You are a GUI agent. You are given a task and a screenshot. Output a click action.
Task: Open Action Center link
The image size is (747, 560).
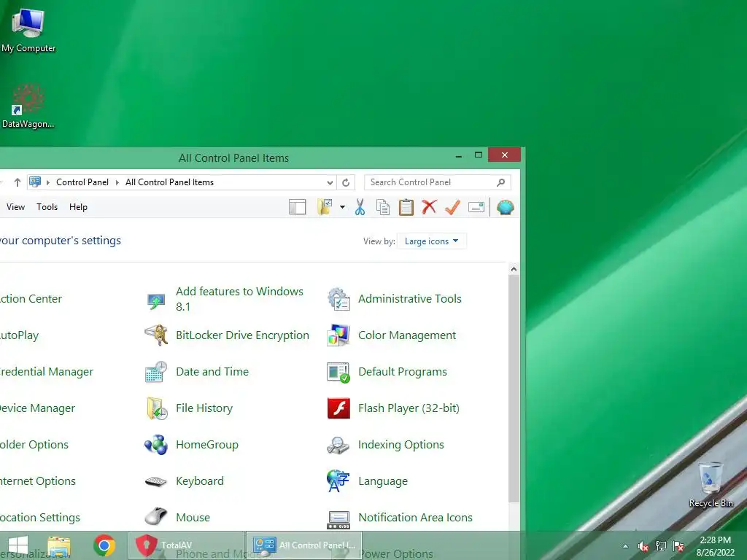[31, 299]
